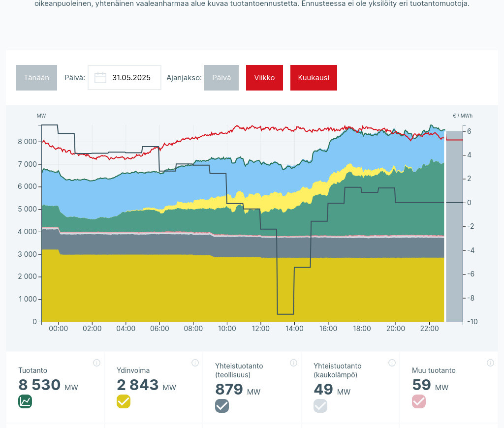Click the calendar icon in date field

[100, 78]
